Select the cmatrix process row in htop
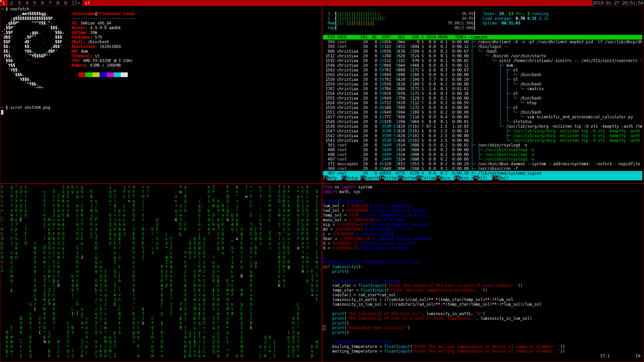Viewport: 644px width, 362px height. click(x=483, y=89)
